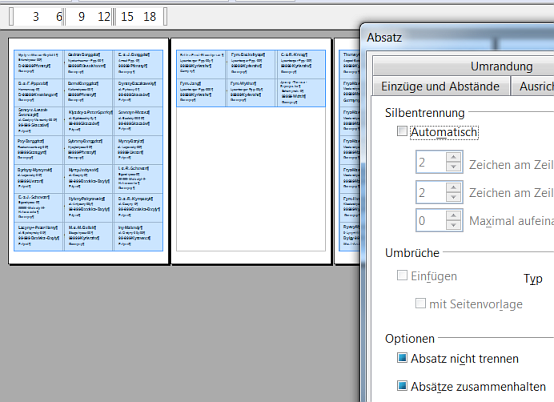Select the first page thumbnail with labels
Image resolution: width=554 pixels, height=402 pixels.
pos(88,151)
